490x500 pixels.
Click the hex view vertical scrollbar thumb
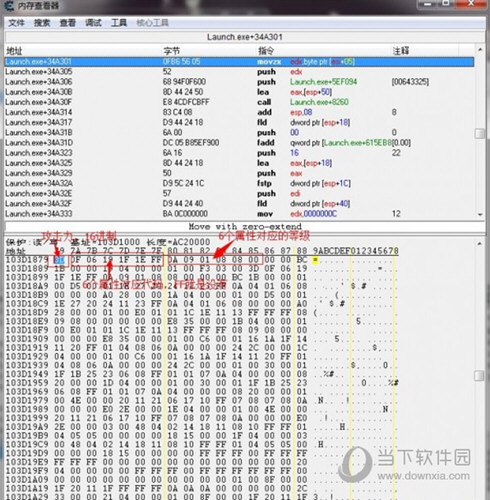click(x=480, y=376)
